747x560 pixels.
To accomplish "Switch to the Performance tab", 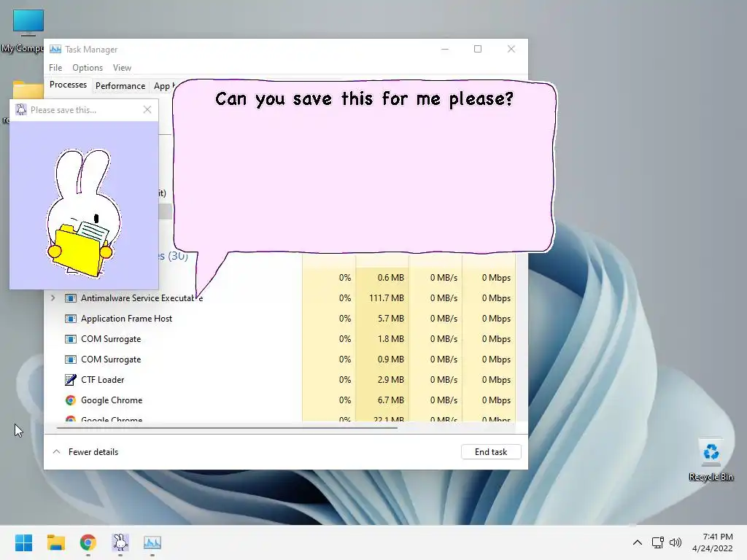I will 120,86.
